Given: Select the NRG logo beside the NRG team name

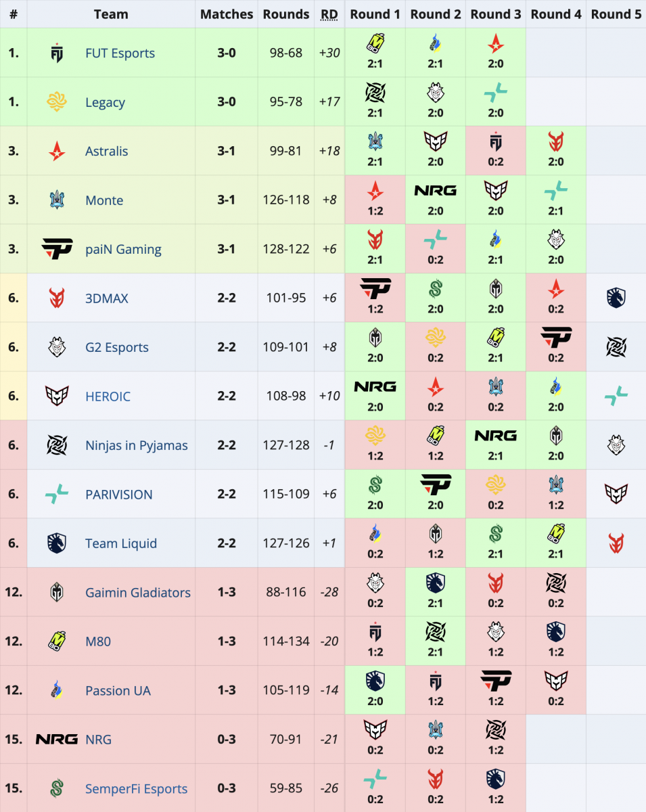Looking at the screenshot, I should [57, 740].
